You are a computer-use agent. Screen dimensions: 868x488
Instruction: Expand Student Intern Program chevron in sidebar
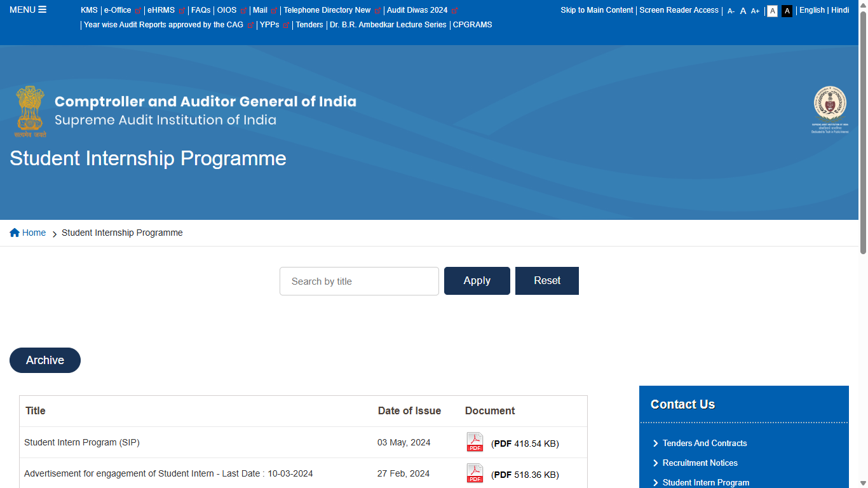pyautogui.click(x=656, y=483)
